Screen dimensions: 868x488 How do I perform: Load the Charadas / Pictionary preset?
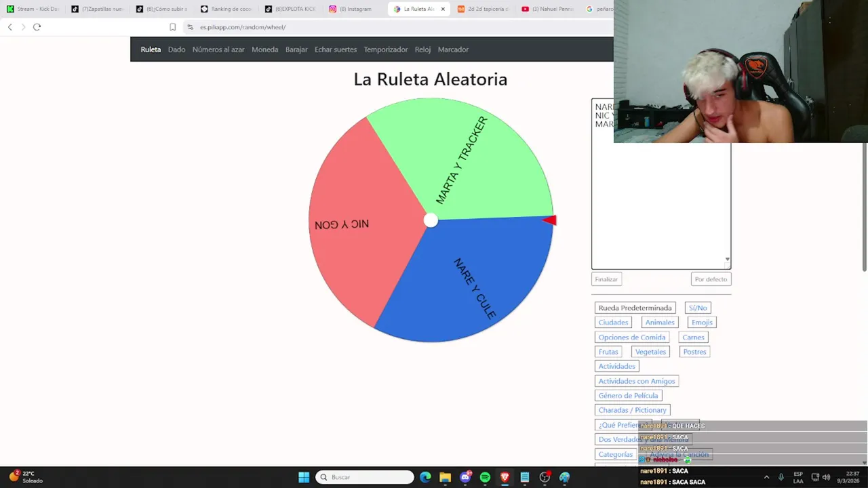(632, 410)
